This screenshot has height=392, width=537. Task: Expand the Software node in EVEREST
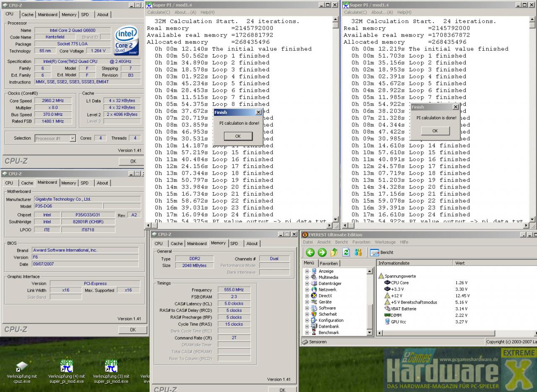click(307, 308)
